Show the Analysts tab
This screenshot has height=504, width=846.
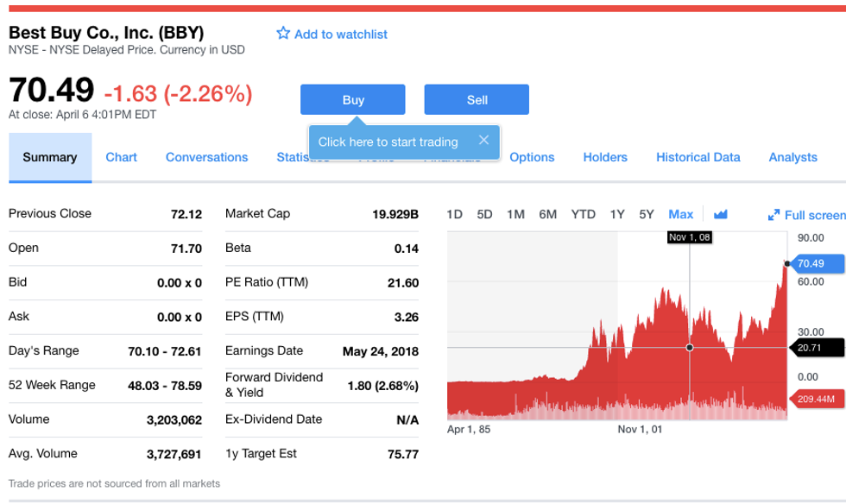(792, 157)
